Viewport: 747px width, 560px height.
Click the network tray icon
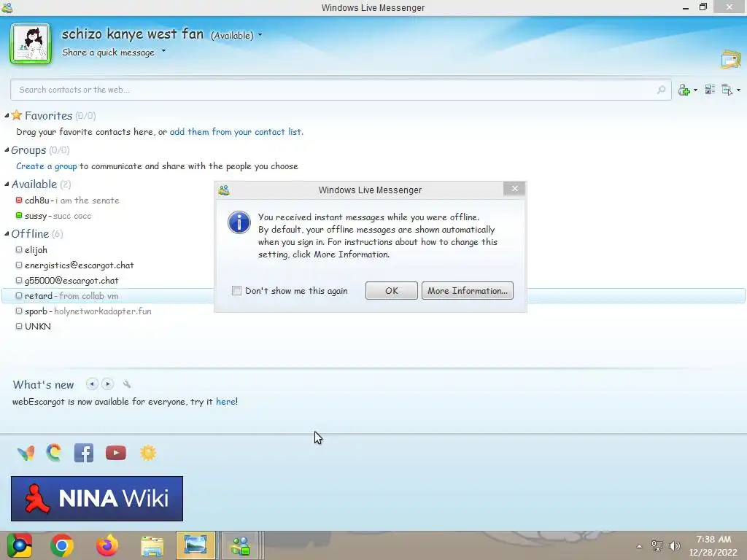pos(657,546)
